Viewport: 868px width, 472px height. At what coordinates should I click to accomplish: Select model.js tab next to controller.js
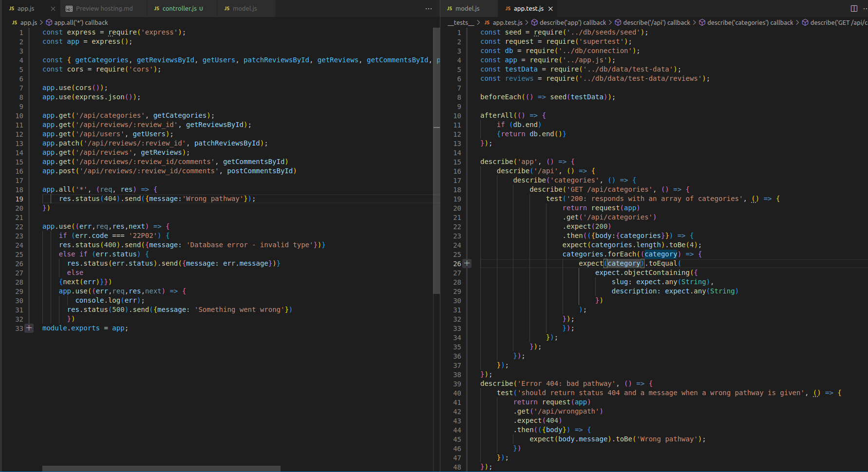point(245,9)
